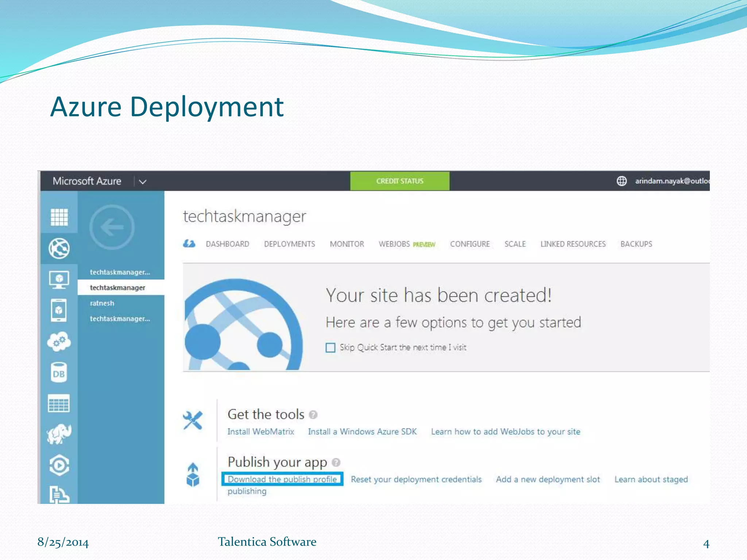Click the Get the tools wrench icon
The image size is (747, 560).
point(193,420)
